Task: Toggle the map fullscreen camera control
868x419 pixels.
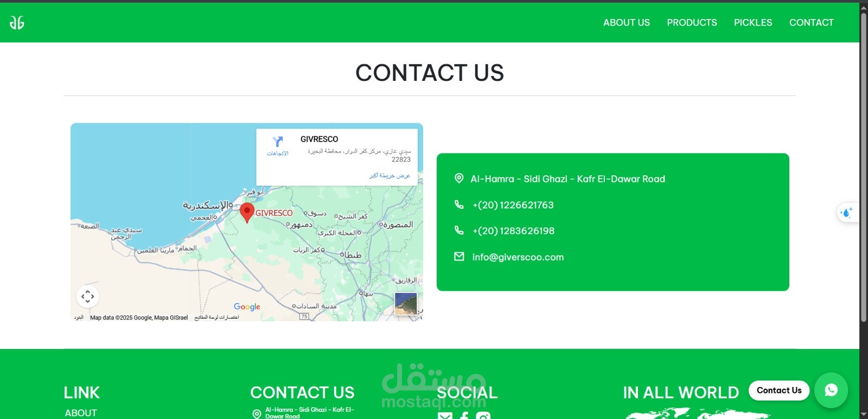Action: click(x=88, y=296)
